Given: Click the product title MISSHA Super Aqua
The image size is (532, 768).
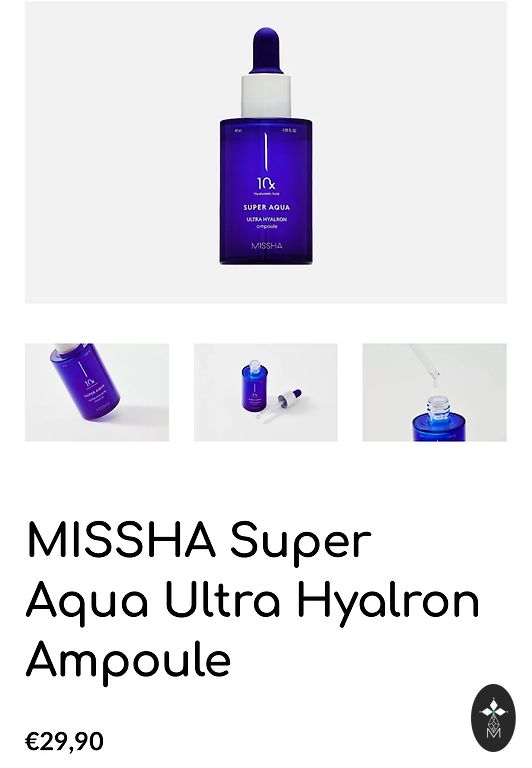Looking at the screenshot, I should point(199,541).
